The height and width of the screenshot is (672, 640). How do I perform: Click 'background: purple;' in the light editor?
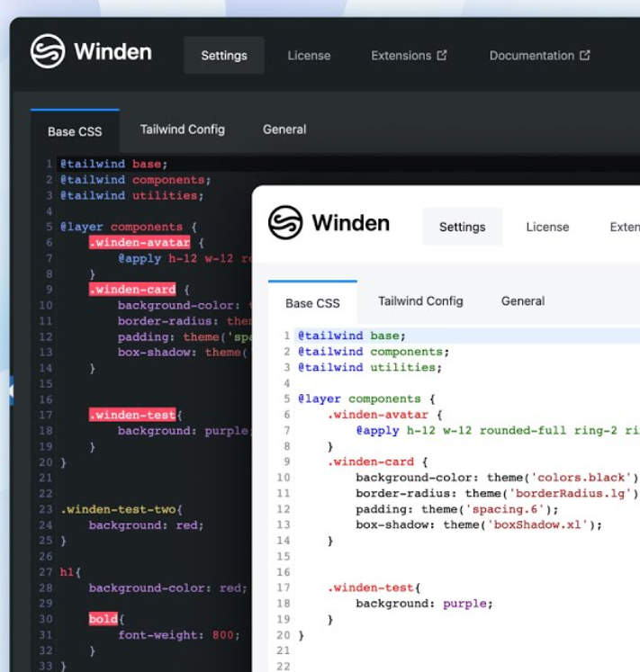(424, 604)
